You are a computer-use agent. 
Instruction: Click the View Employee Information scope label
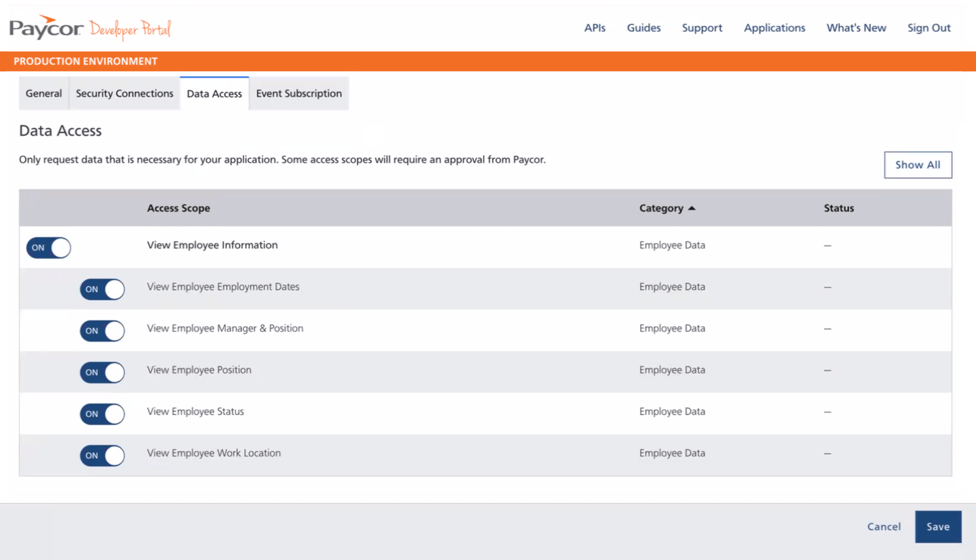pos(212,245)
